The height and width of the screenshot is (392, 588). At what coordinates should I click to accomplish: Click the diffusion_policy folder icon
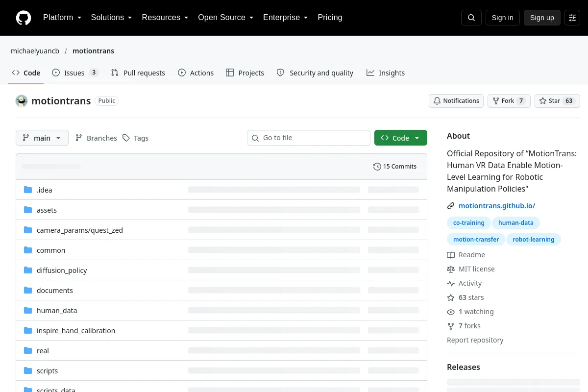[x=28, y=270]
